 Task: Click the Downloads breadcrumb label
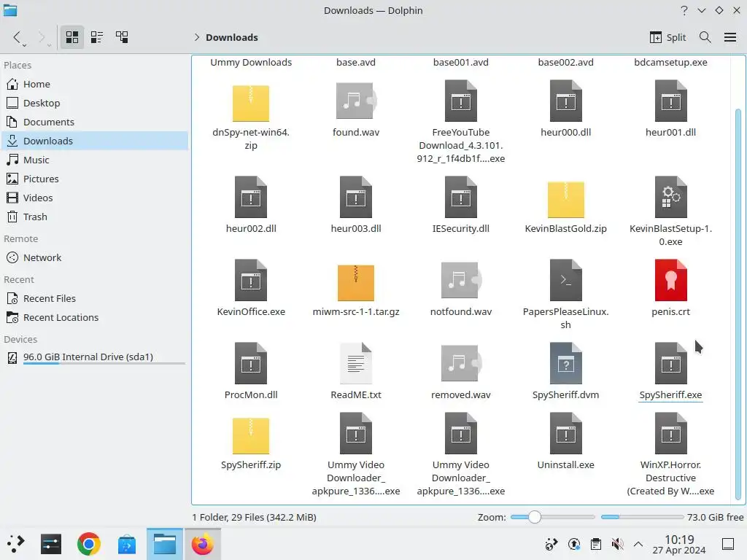tap(232, 37)
